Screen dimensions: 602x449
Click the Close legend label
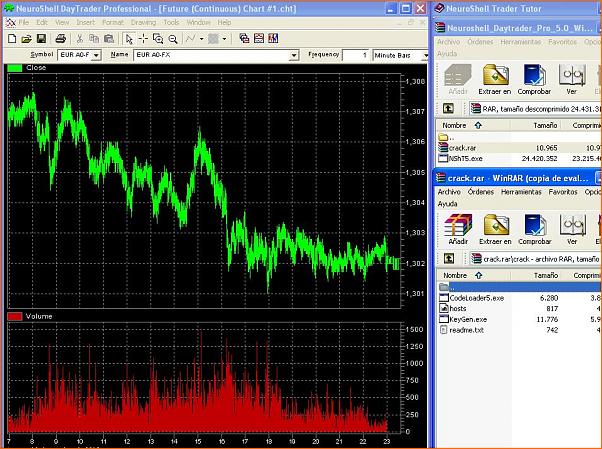(36, 68)
